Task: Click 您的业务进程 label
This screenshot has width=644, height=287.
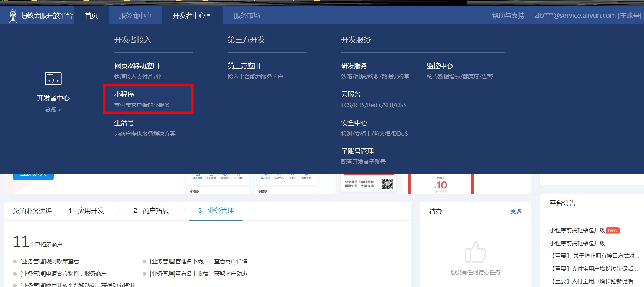Action: pyautogui.click(x=33, y=211)
